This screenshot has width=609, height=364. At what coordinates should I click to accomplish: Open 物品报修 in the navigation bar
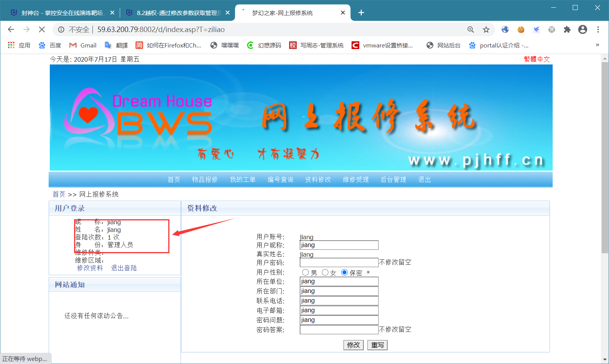click(x=205, y=180)
